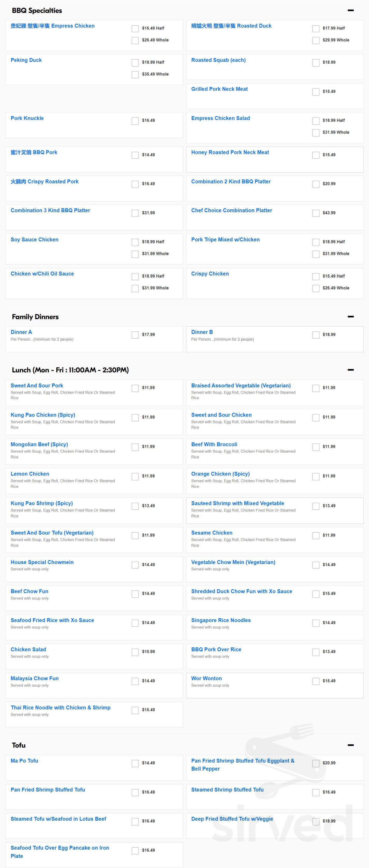Check the Crispy Chicken $26.49 Whole option
This screenshot has height=868, width=369.
[316, 288]
